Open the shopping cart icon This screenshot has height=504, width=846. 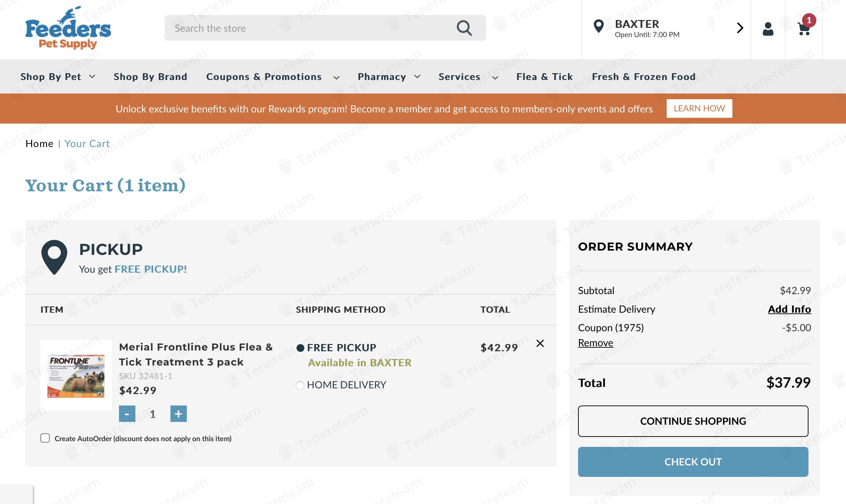point(804,29)
